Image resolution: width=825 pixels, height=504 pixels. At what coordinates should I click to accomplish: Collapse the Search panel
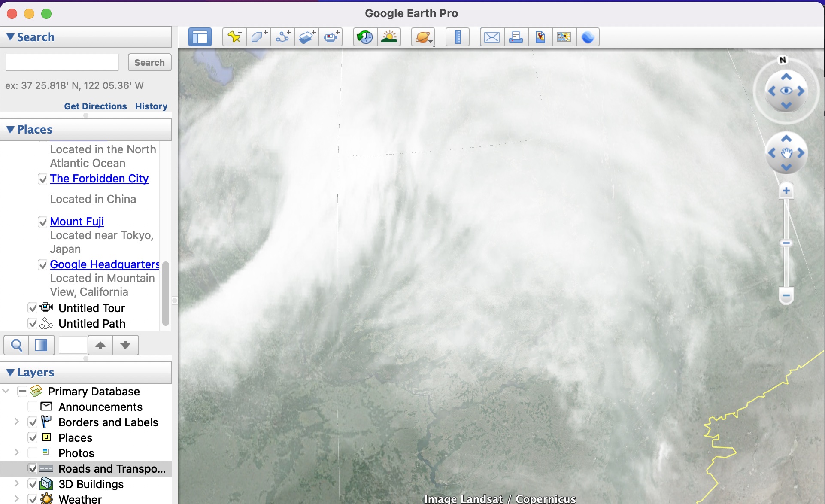pos(11,37)
